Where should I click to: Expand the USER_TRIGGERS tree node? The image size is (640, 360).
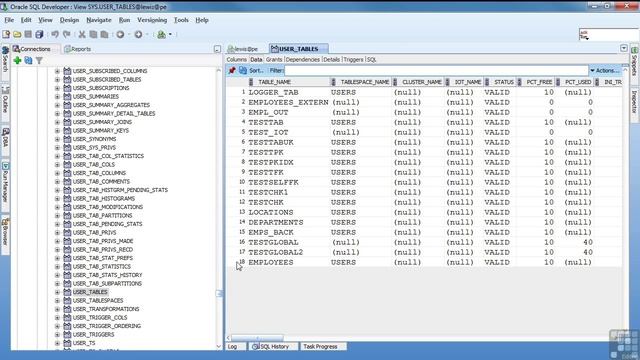[57, 335]
